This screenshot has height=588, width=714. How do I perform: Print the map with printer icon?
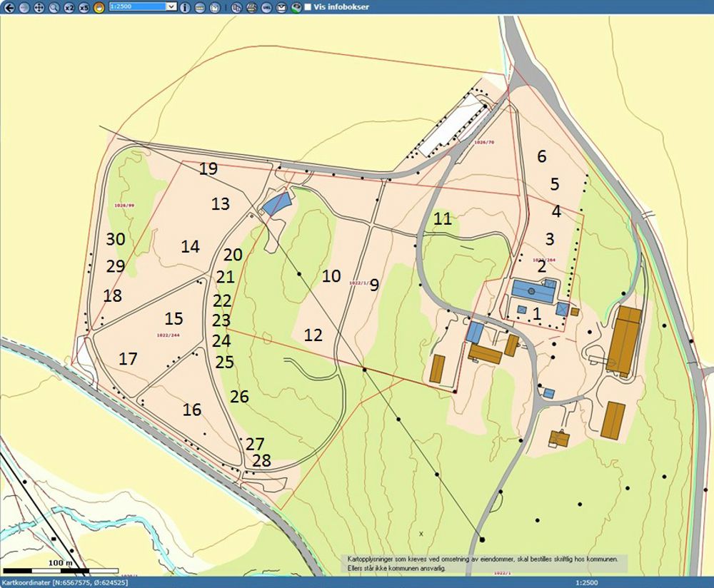(251, 7)
